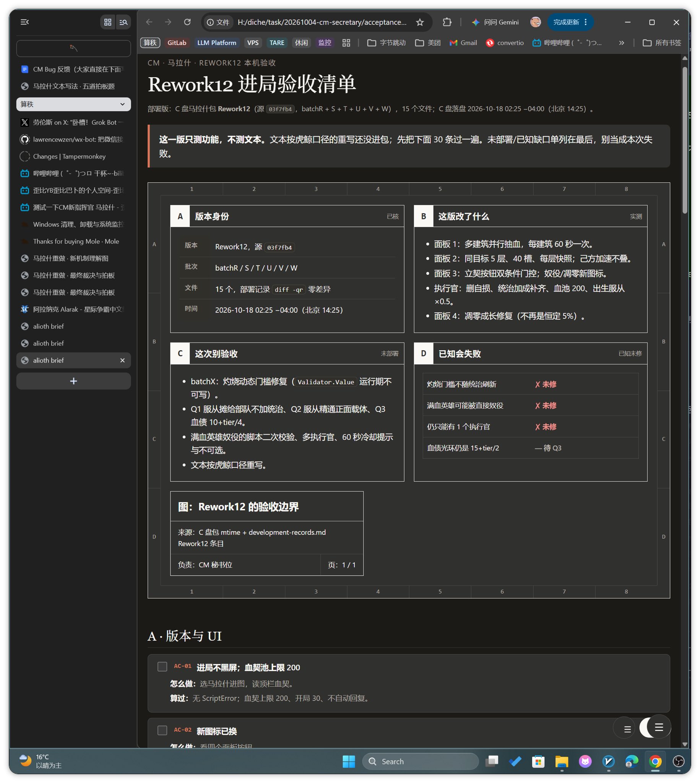Tick the AC-02 新图标已换 checkbox
700x783 pixels.
(162, 730)
